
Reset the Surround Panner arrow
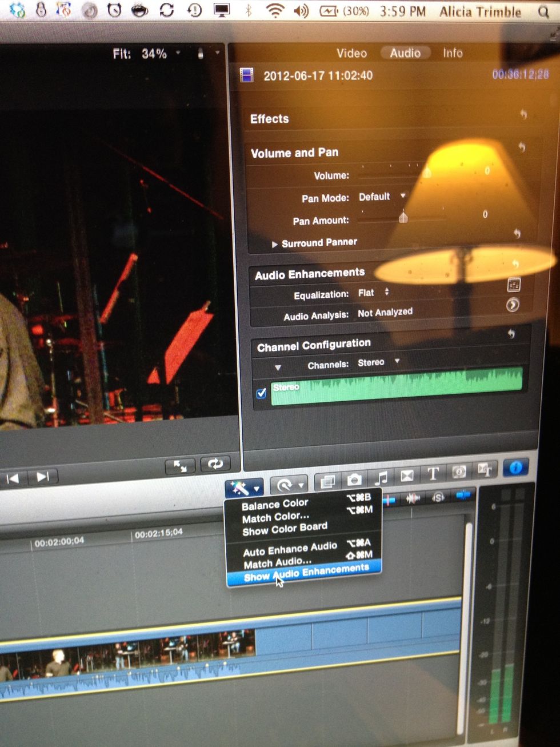[x=517, y=233]
